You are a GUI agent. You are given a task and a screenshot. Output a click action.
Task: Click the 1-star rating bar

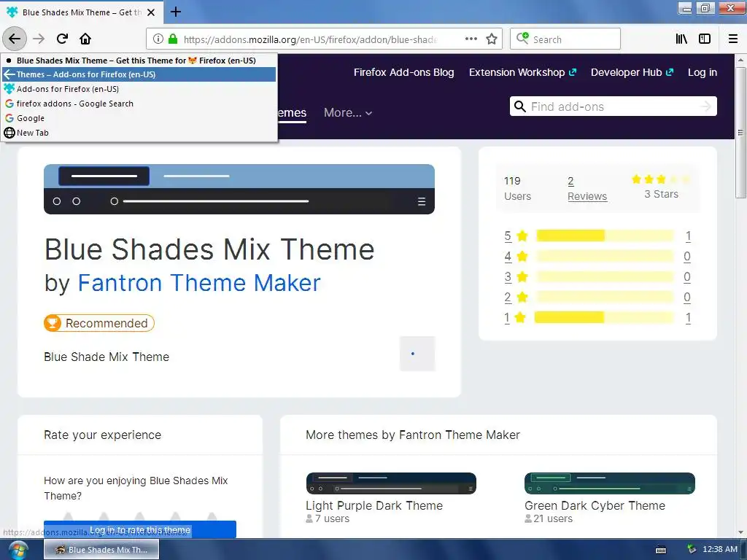tap(605, 317)
